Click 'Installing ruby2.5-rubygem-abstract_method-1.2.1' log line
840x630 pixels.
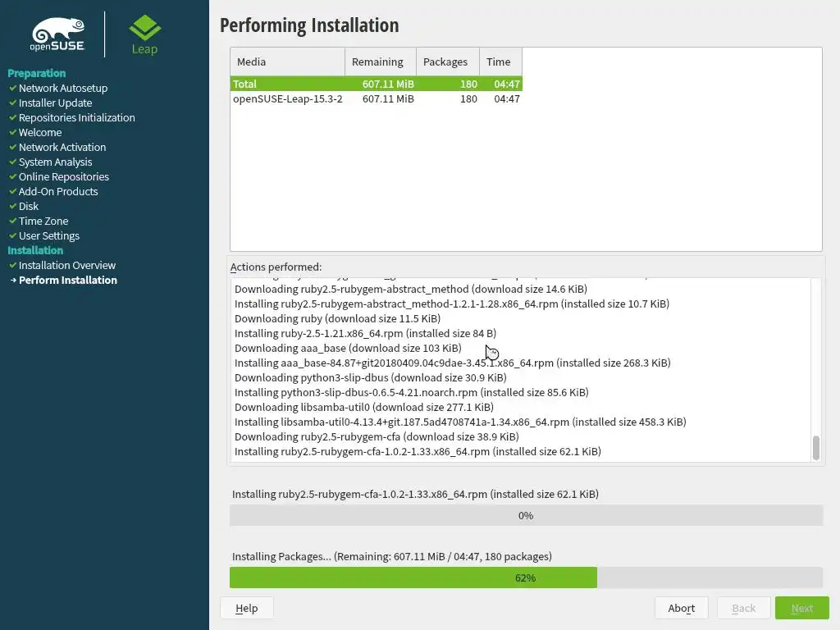pos(452,304)
